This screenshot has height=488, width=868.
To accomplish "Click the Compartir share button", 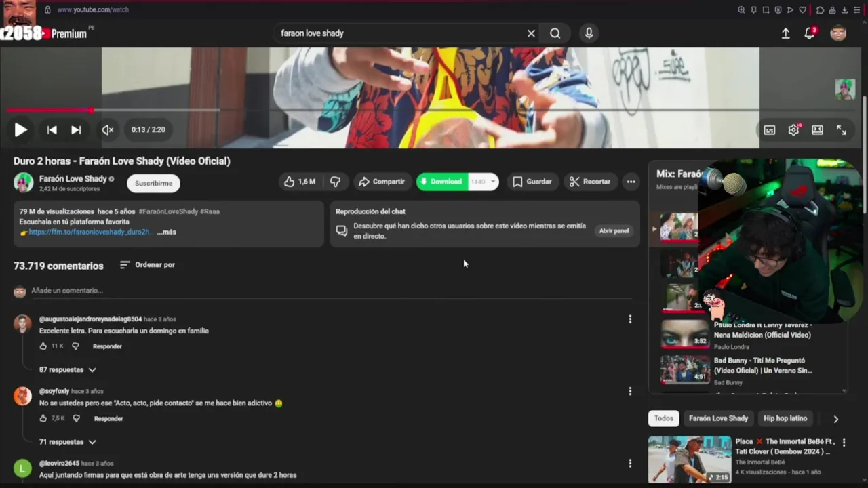I will coord(382,182).
